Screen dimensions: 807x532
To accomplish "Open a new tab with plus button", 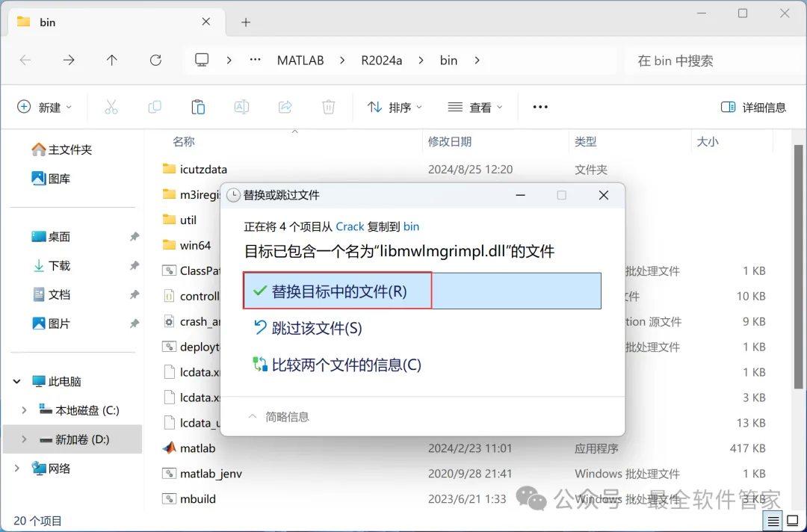I will pyautogui.click(x=246, y=22).
